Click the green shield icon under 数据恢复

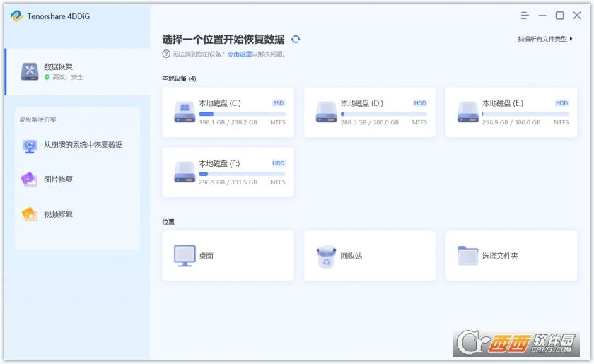tap(47, 77)
